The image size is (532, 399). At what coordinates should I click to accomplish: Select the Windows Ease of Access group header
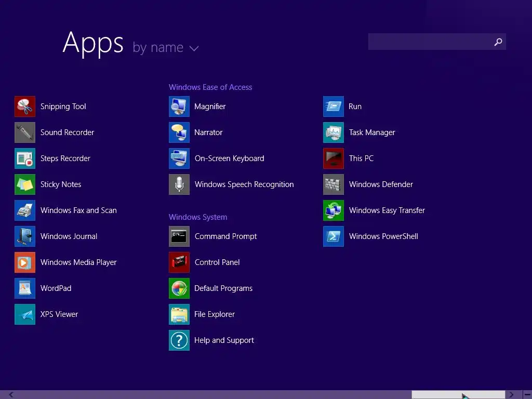click(210, 87)
